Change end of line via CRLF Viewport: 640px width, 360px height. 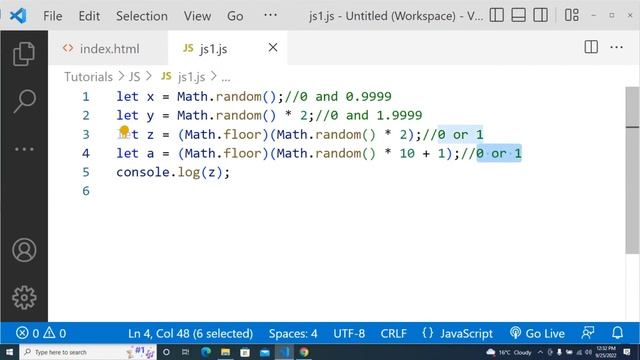point(393,333)
